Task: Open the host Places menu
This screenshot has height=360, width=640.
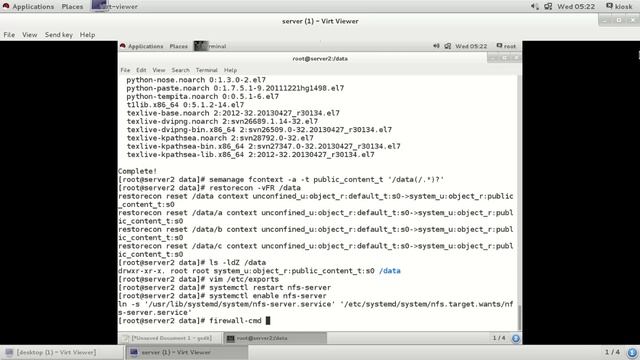Action: (x=72, y=7)
